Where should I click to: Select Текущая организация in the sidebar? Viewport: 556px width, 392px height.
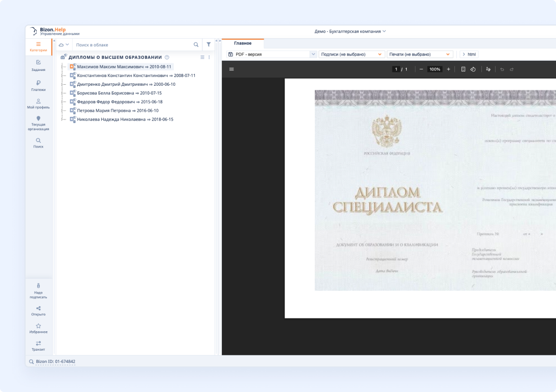[x=38, y=122]
